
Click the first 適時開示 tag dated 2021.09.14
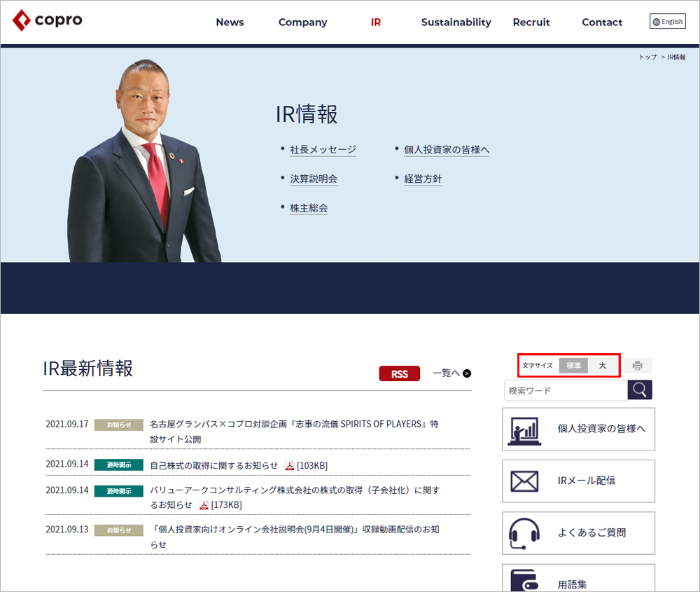click(x=119, y=465)
